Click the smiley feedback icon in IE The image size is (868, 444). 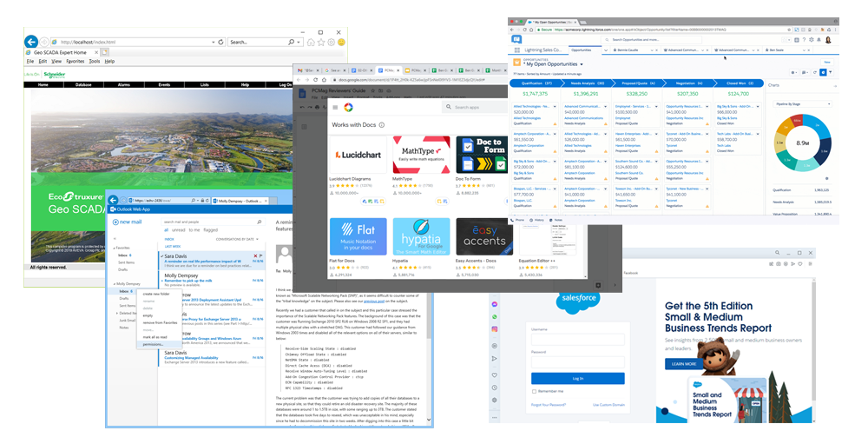341,42
